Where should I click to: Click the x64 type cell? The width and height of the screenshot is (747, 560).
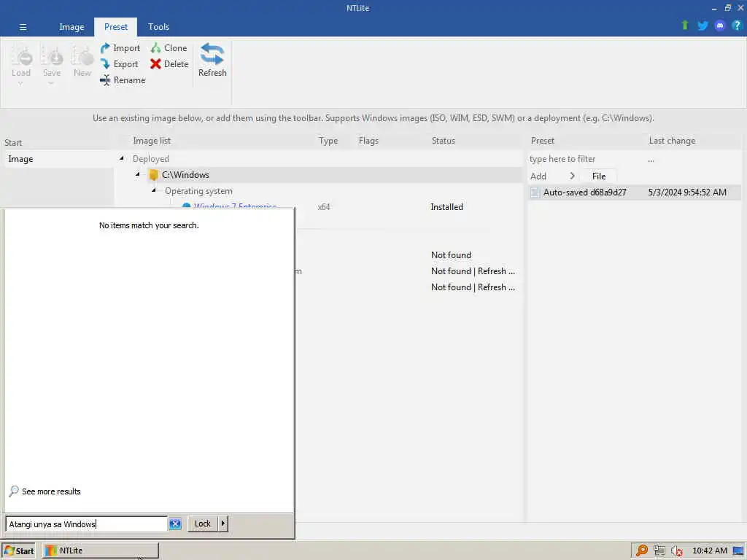click(324, 206)
